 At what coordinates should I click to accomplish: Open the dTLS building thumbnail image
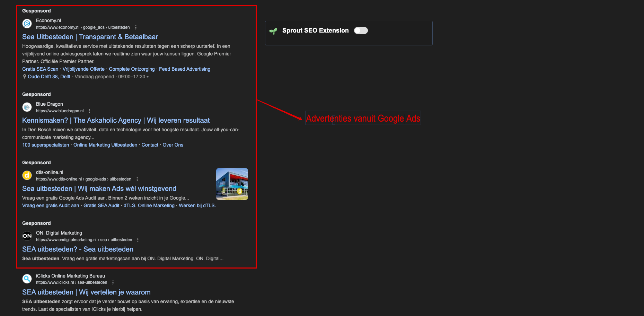click(x=232, y=184)
